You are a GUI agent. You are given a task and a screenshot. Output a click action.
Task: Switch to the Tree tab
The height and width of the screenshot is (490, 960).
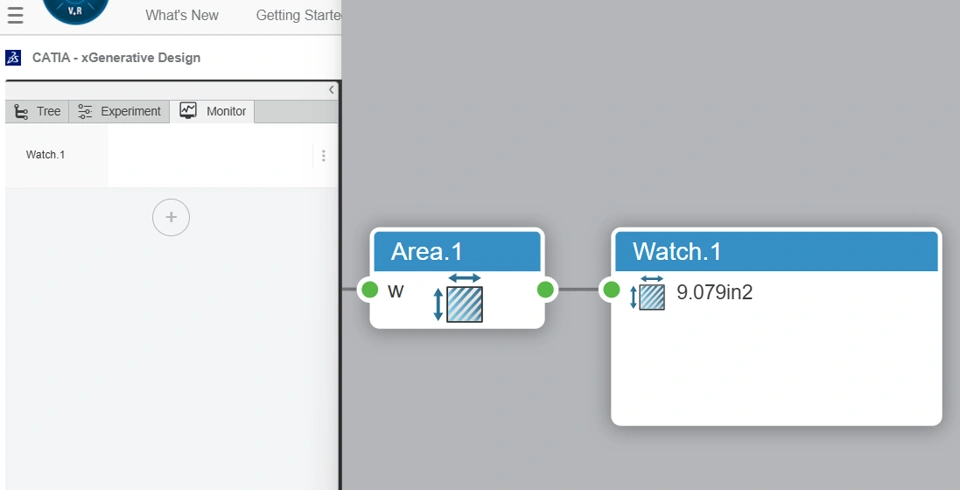[x=38, y=111]
